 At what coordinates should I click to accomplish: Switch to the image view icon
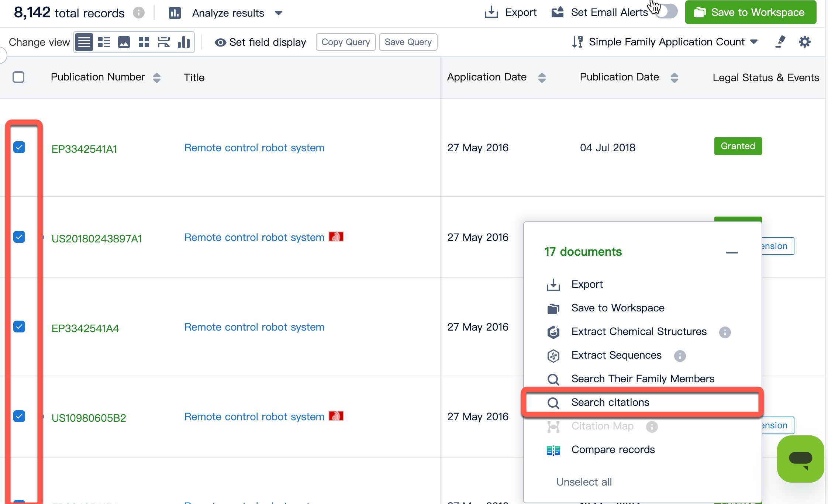click(x=124, y=42)
